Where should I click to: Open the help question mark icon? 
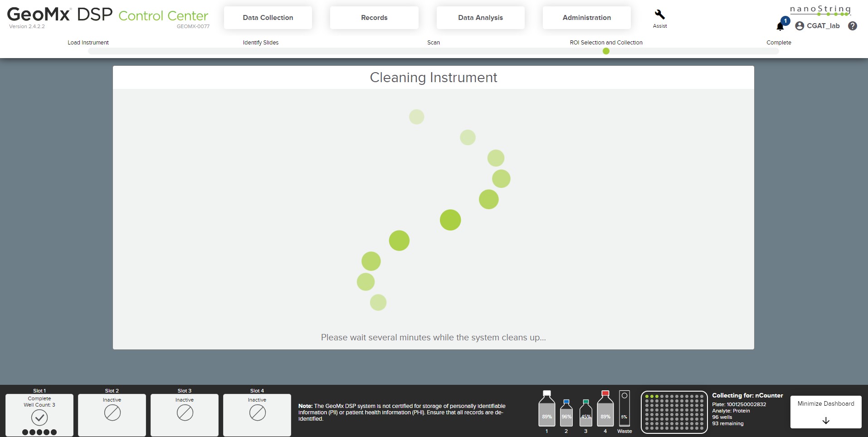tap(853, 26)
